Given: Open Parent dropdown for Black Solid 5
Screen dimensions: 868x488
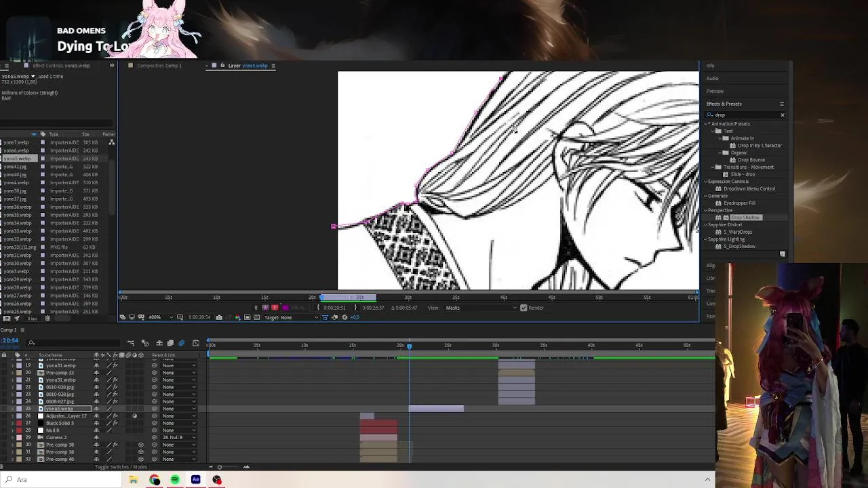Looking at the screenshot, I should coord(179,423).
